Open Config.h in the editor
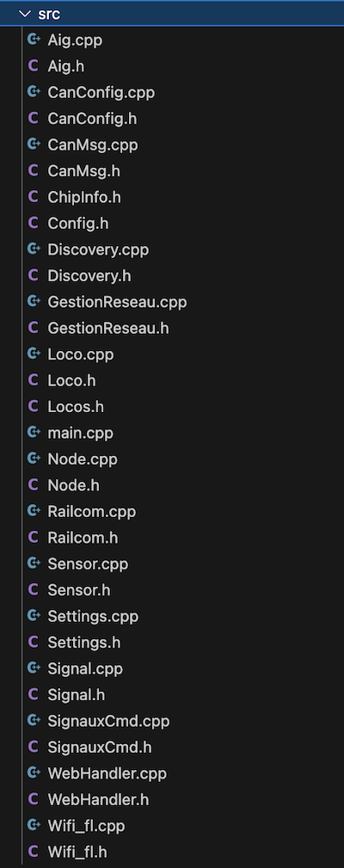Viewport: 344px width, 868px height. pyautogui.click(x=172, y=223)
